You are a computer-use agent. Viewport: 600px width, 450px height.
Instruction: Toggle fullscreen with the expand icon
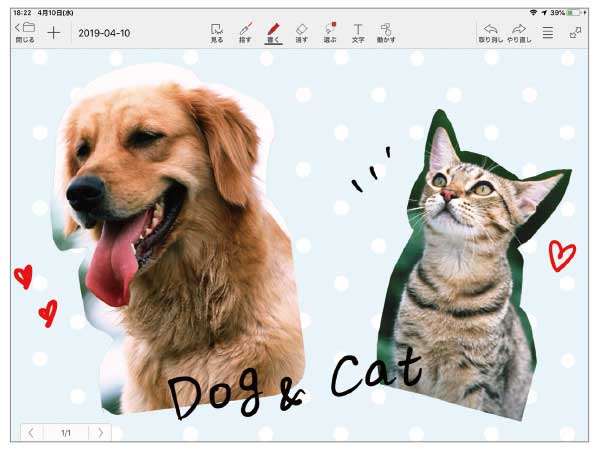575,33
